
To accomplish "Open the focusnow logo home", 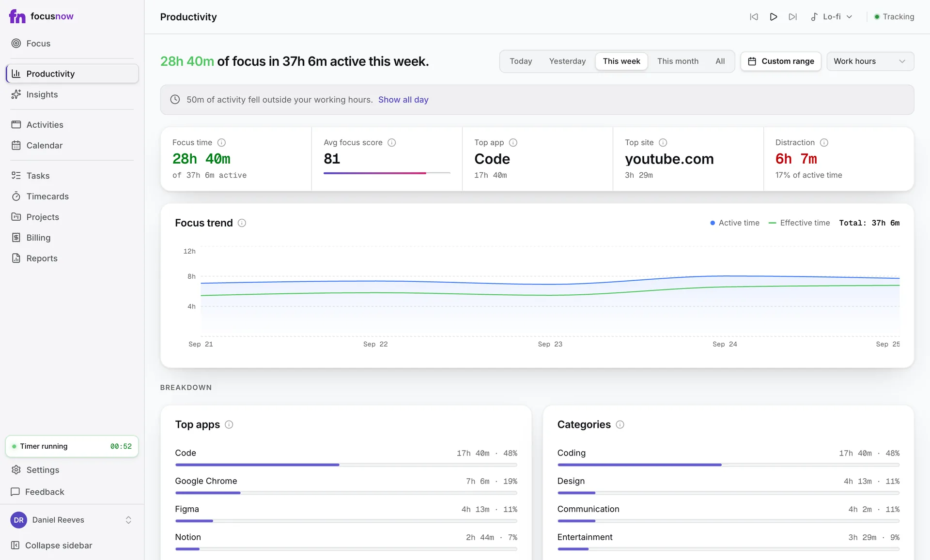I will pos(41,16).
